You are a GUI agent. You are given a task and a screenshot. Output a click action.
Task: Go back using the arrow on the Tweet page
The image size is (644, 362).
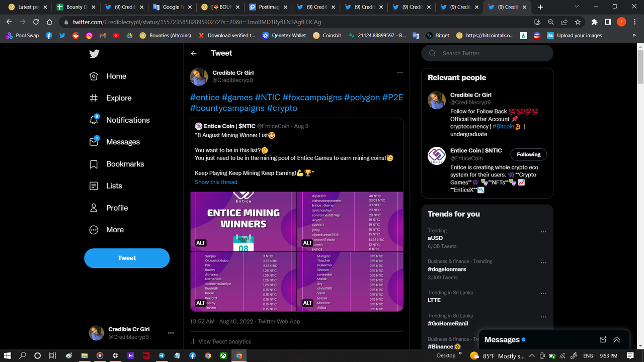coord(194,53)
